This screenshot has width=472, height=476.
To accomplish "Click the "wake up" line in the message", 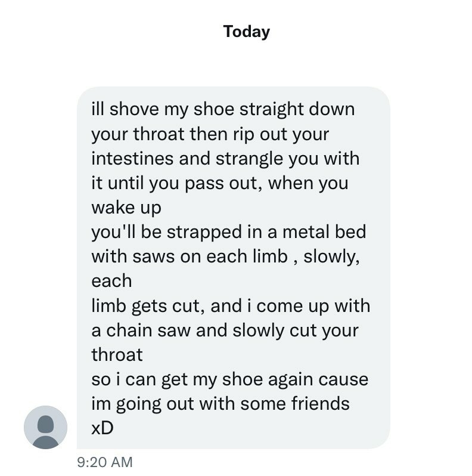I will [126, 208].
